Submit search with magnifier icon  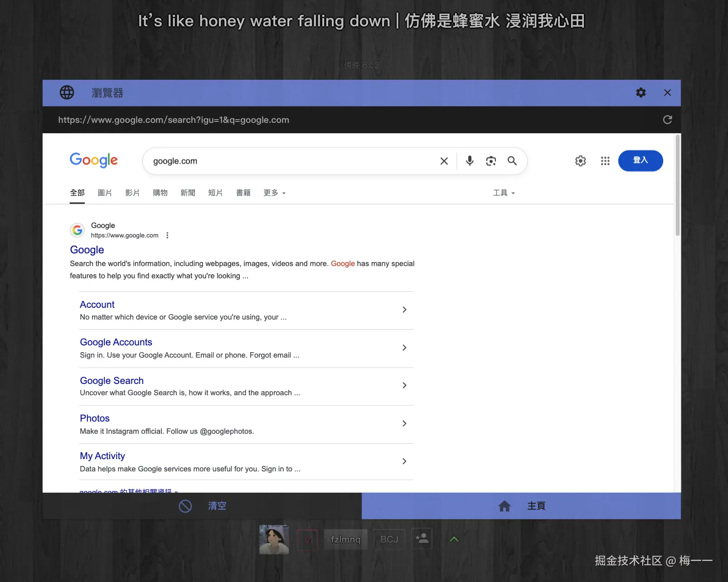click(512, 161)
